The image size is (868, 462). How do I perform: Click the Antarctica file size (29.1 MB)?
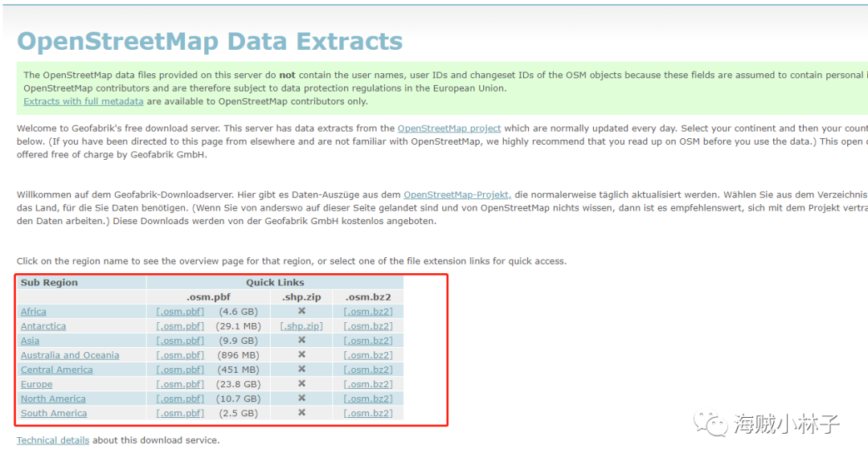(239, 326)
